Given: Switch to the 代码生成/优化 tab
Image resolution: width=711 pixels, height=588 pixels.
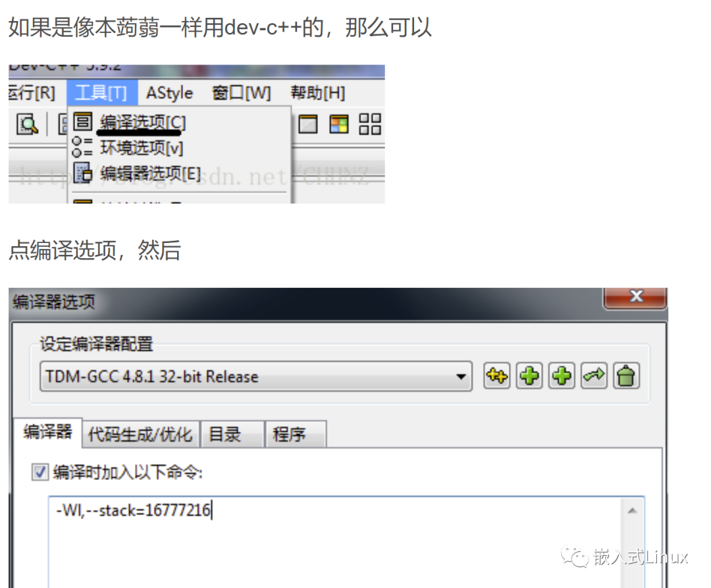Looking at the screenshot, I should click(x=141, y=435).
